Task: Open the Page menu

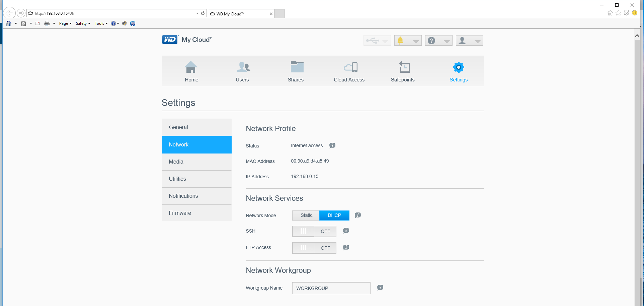Action: [65, 23]
